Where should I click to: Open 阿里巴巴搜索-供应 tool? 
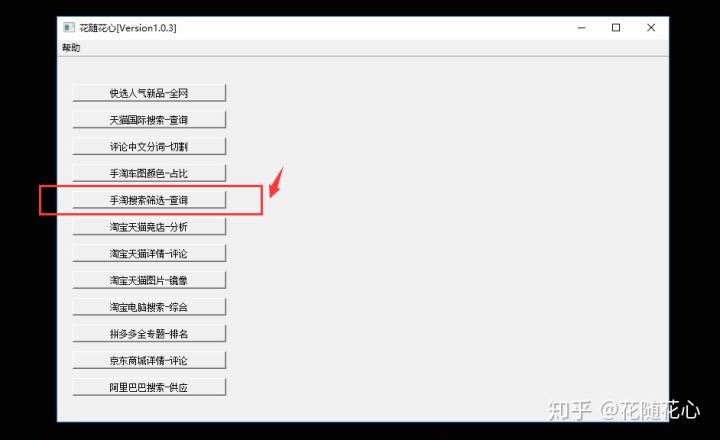pos(149,387)
